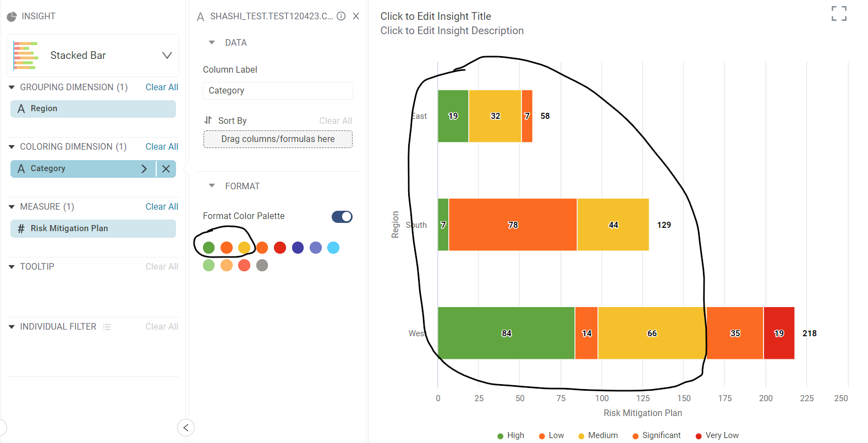Screen dimensions: 868x443
Task: Clear All on the Grouping Dimension
Action: tap(161, 87)
